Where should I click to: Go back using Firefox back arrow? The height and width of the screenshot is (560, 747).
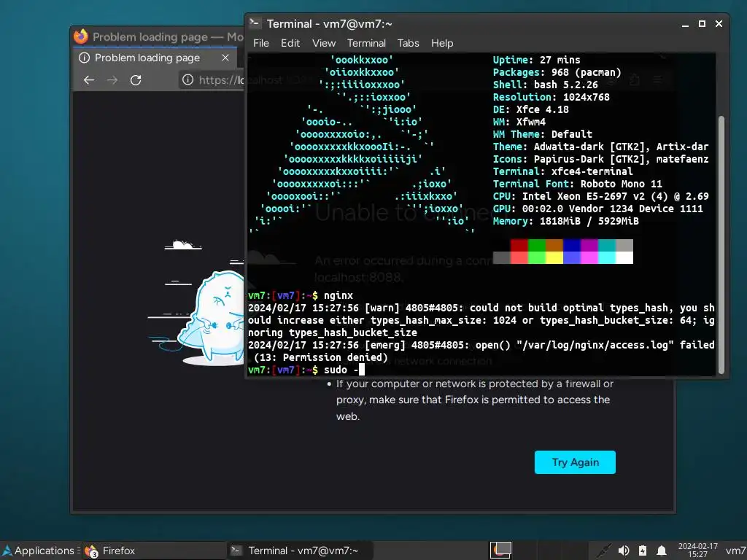[x=89, y=80]
